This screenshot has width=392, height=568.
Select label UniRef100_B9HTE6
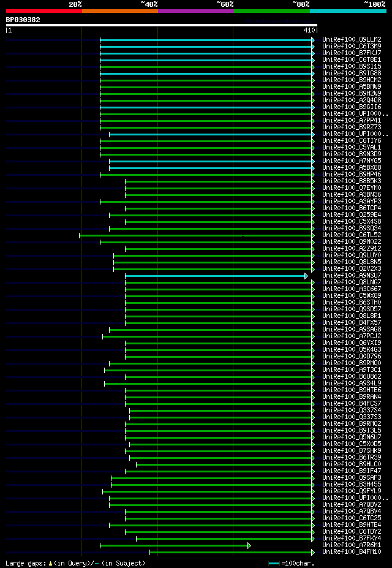(352, 390)
